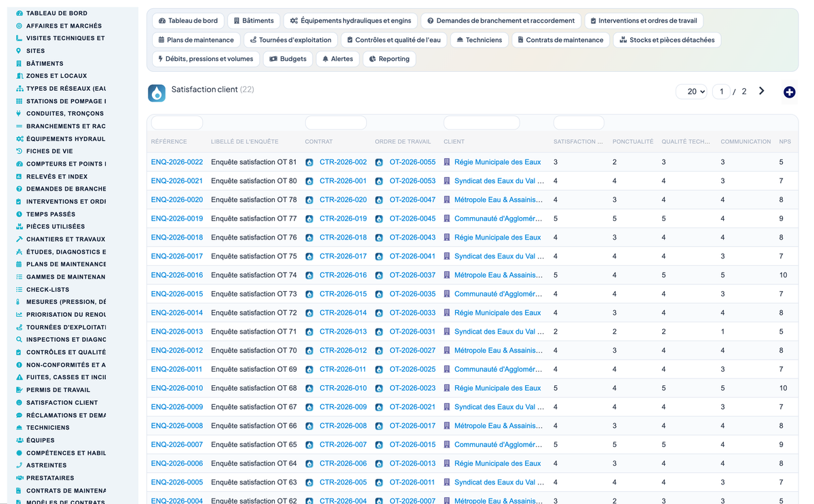
Task: Click client building icon in ENQ-2026-0020 row
Action: pos(447,200)
